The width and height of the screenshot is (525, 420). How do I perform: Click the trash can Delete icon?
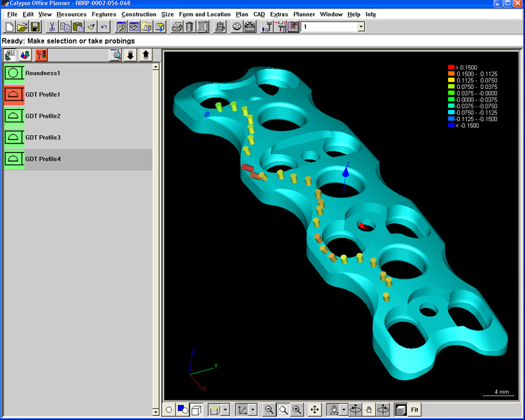point(190,27)
